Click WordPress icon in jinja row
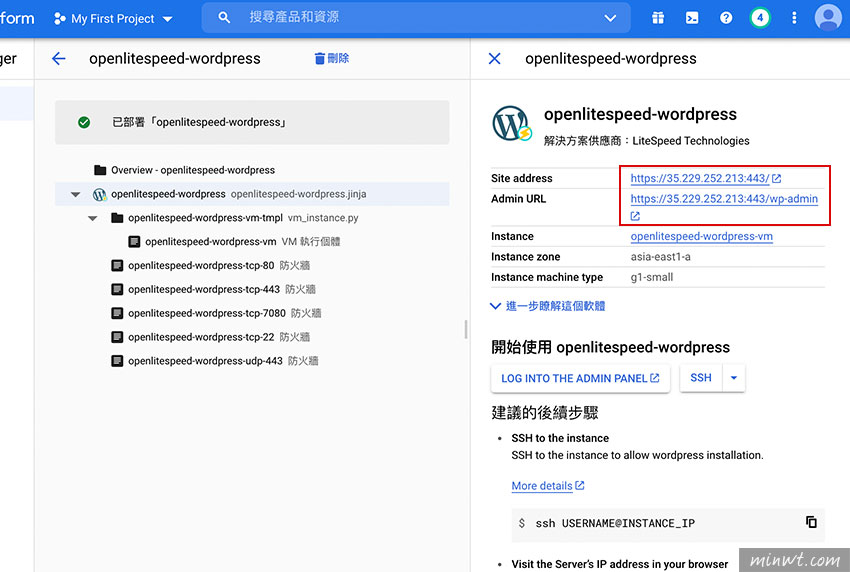Viewport: 850px width, 572px height. [99, 194]
